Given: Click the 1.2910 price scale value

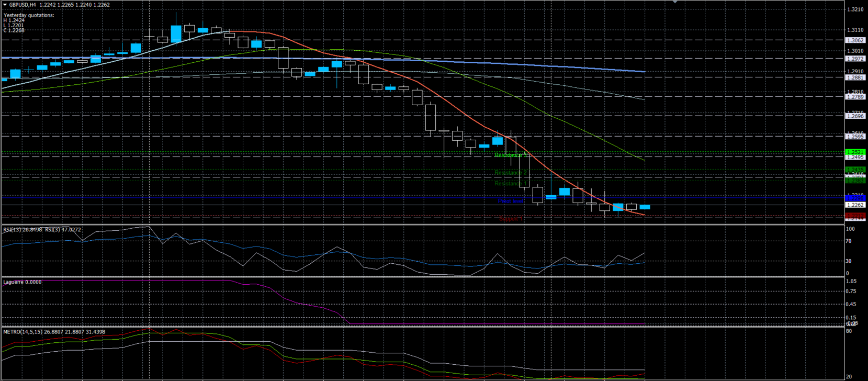Looking at the screenshot, I should 855,72.
